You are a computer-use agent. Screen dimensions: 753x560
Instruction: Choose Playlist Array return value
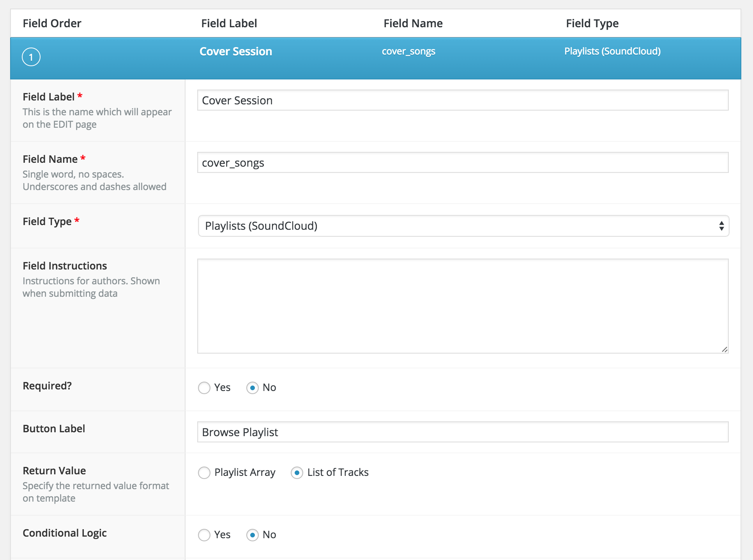[x=204, y=473]
